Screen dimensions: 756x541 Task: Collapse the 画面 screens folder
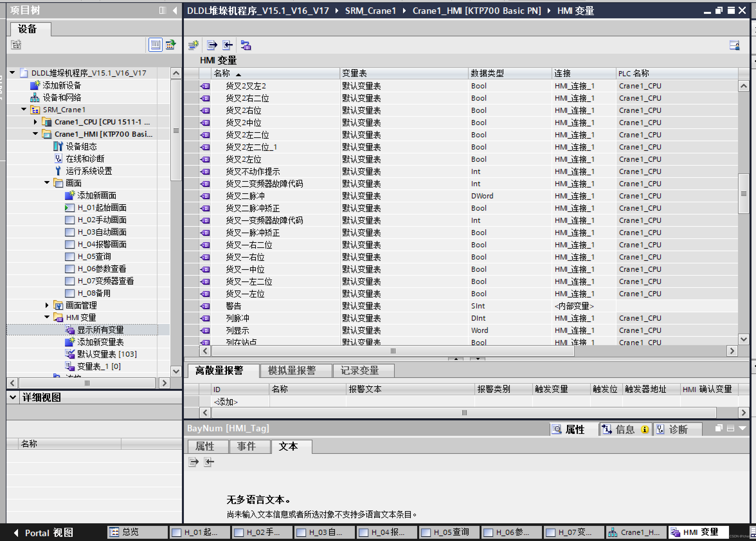(x=47, y=183)
